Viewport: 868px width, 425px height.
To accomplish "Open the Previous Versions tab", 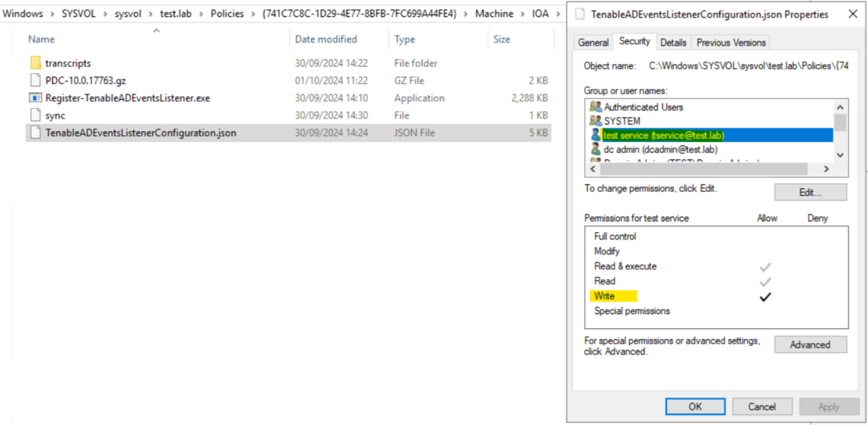I will (x=731, y=42).
